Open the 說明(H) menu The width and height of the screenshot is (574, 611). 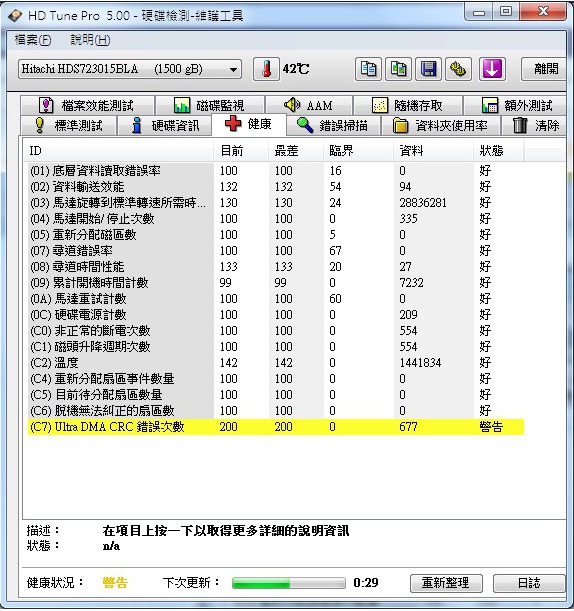point(90,40)
